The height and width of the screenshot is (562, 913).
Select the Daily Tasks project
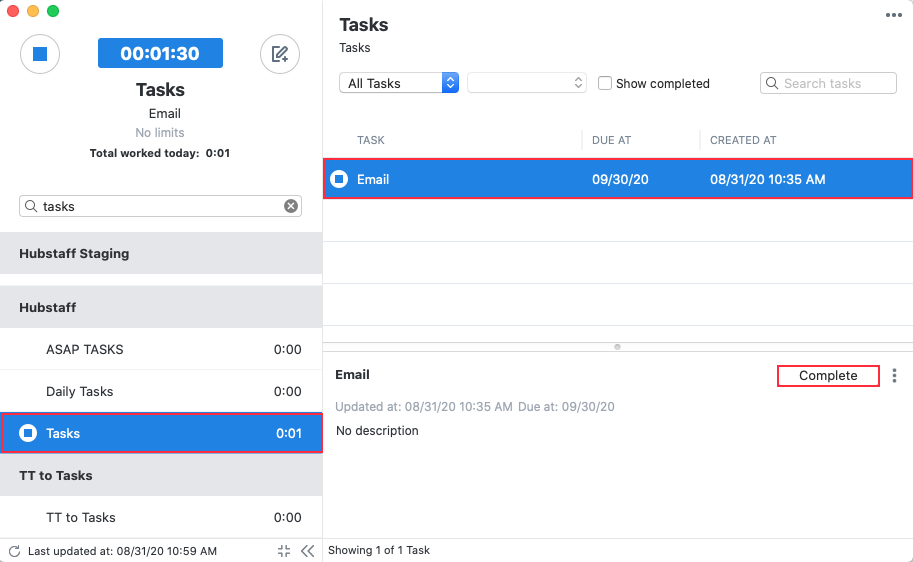click(161, 391)
